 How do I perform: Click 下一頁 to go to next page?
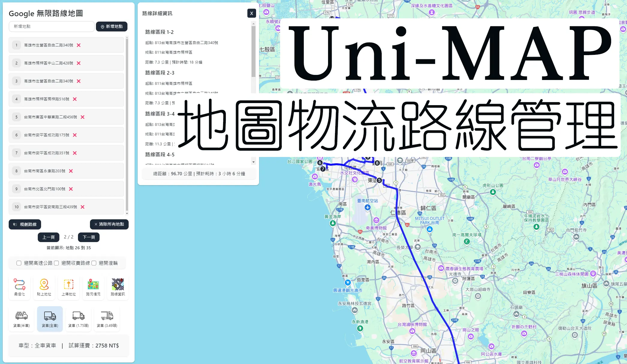[88, 237]
